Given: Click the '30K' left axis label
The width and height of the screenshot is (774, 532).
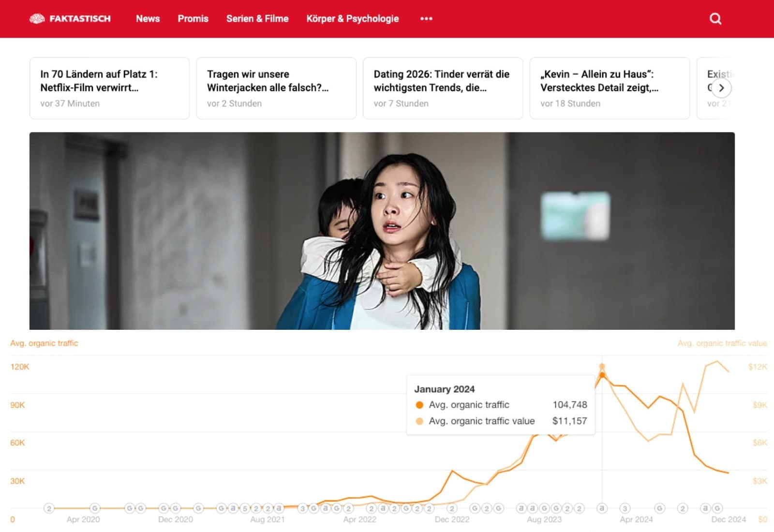Looking at the screenshot, I should click(x=17, y=481).
